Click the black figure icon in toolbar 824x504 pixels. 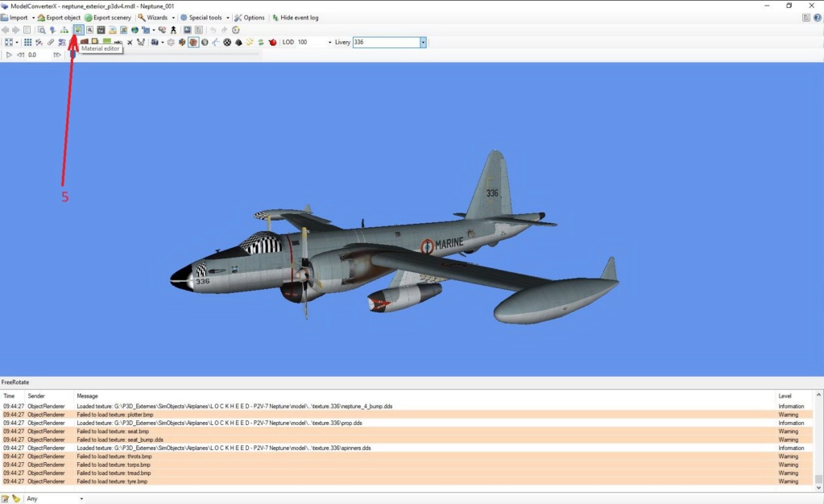point(173,30)
